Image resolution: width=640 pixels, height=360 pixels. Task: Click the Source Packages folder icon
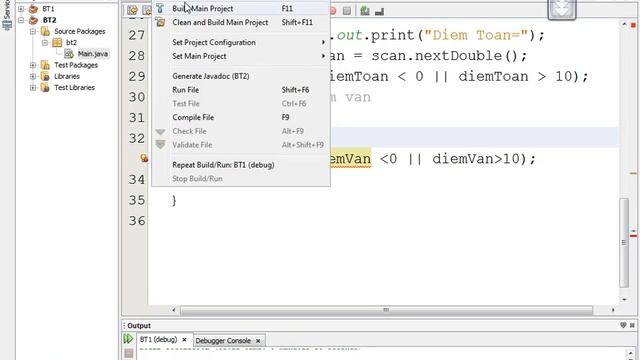tap(45, 31)
